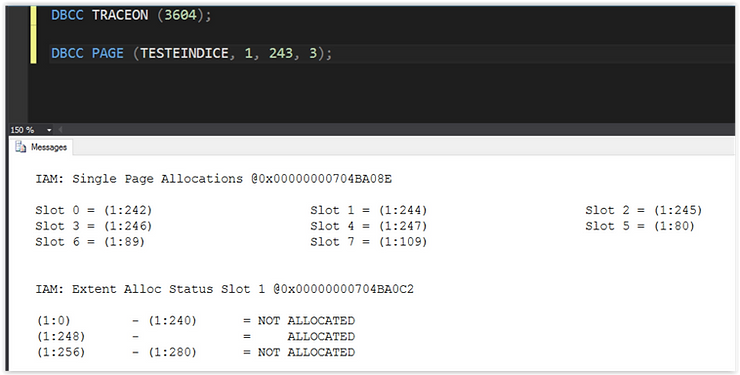The image size is (740, 375).
Task: Select the IAM: Single Page Allocations header
Action: pyautogui.click(x=213, y=179)
